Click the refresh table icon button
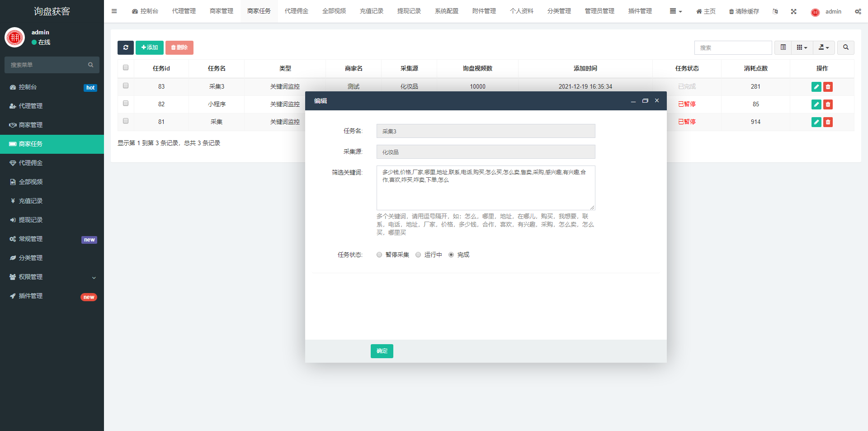The height and width of the screenshot is (431, 868). 125,47
